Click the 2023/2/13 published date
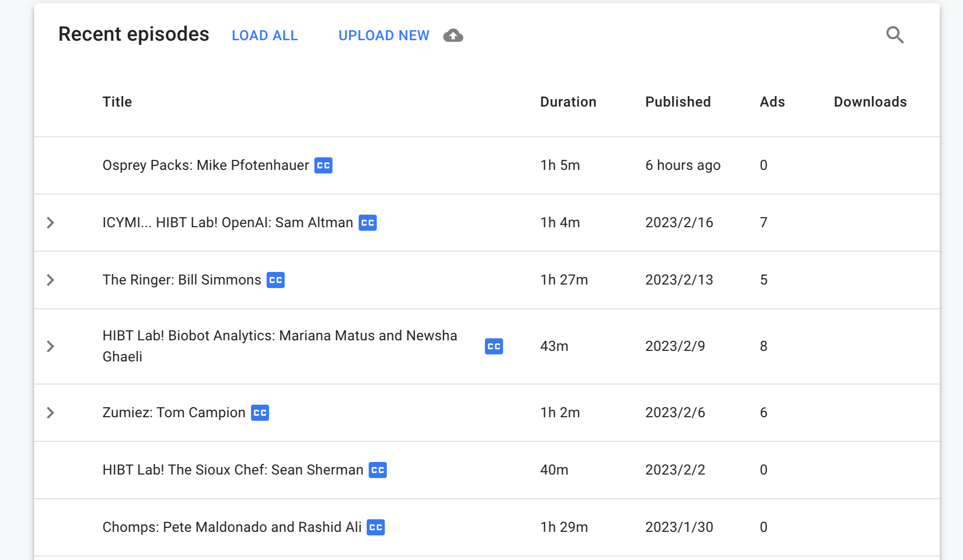The image size is (963, 560). tap(679, 280)
